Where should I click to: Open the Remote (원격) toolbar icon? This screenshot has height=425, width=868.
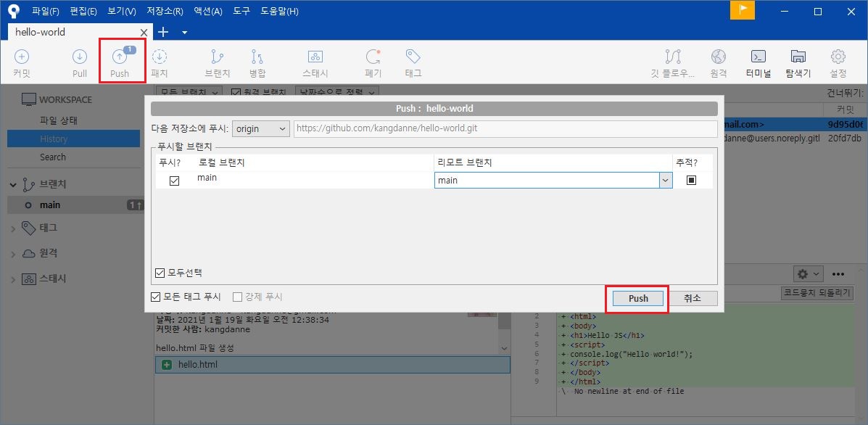point(719,62)
